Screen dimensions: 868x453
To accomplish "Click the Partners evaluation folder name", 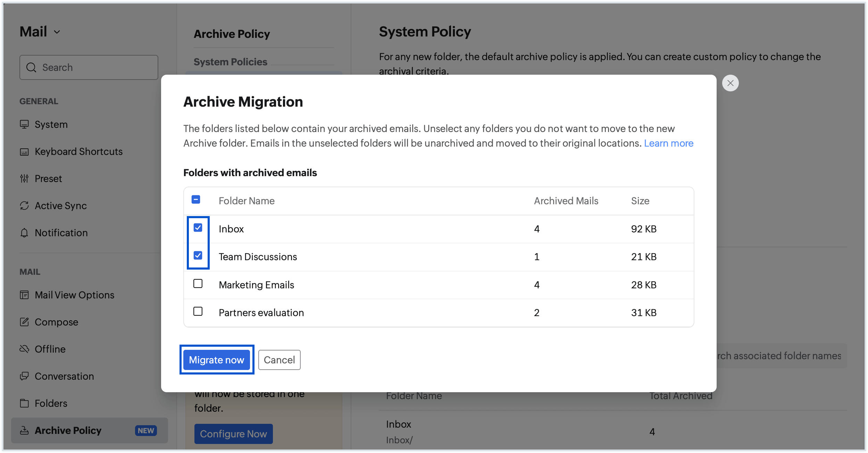I will point(261,313).
